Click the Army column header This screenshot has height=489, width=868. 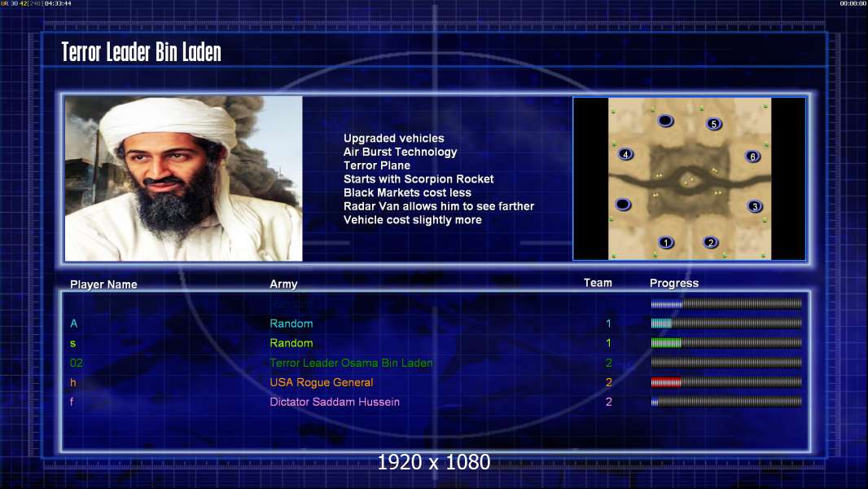(x=283, y=284)
